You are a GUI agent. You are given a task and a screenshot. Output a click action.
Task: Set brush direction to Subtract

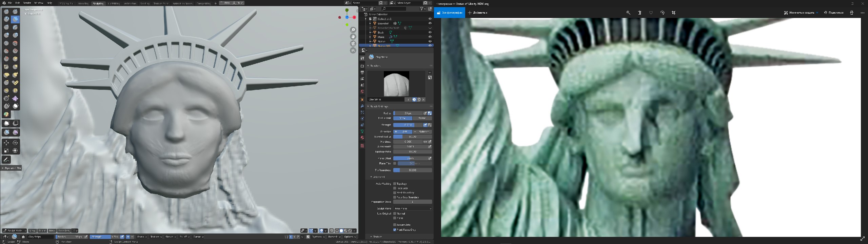[x=422, y=131]
